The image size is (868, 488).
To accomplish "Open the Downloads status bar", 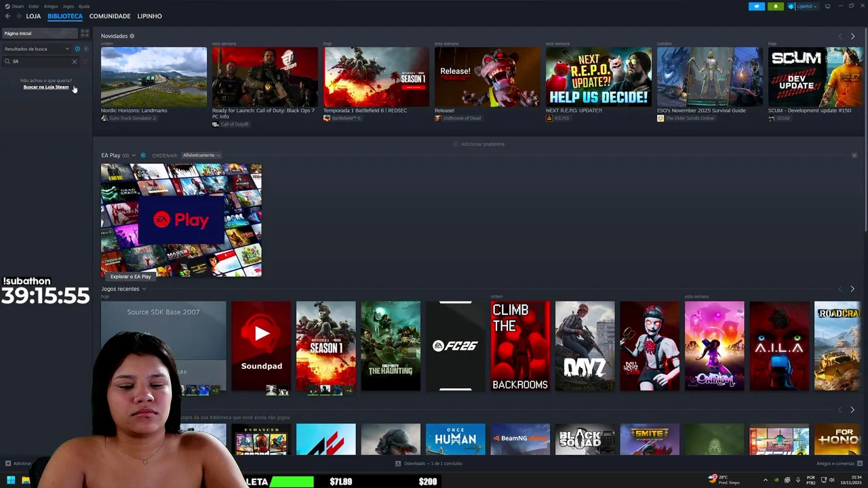I will pos(429,464).
